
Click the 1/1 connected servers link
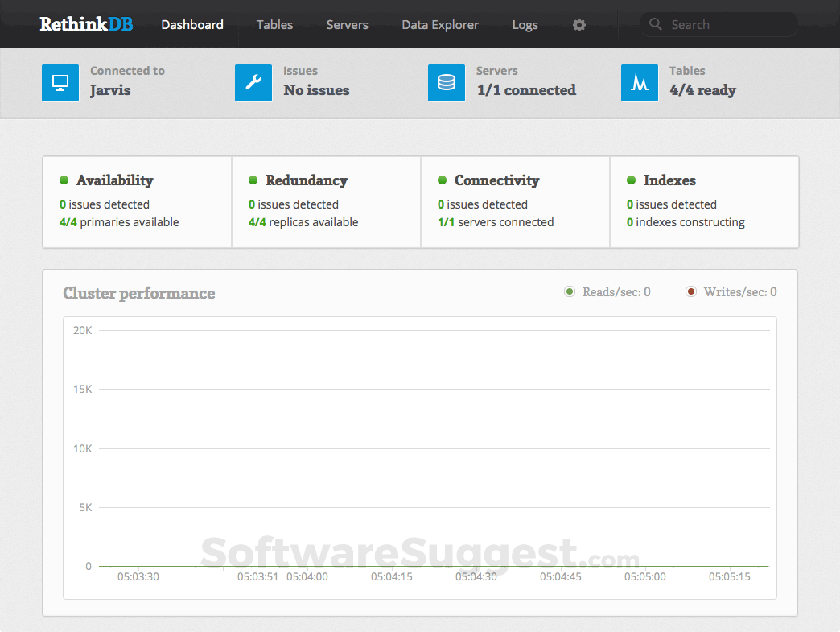point(526,90)
